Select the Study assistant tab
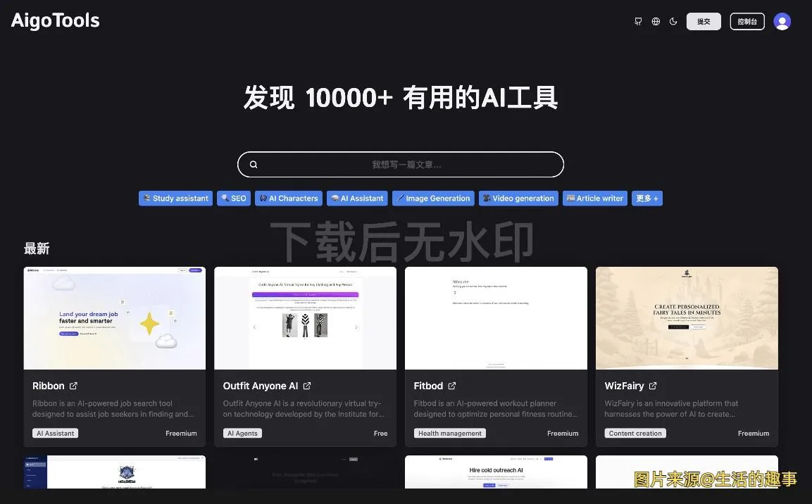812x504 pixels. coord(175,198)
